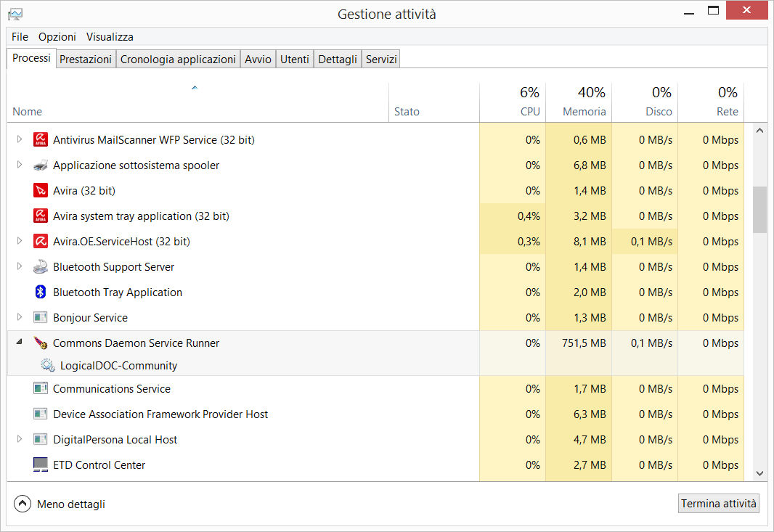Select the Communications Service row
This screenshot has width=774, height=532.
click(375, 389)
